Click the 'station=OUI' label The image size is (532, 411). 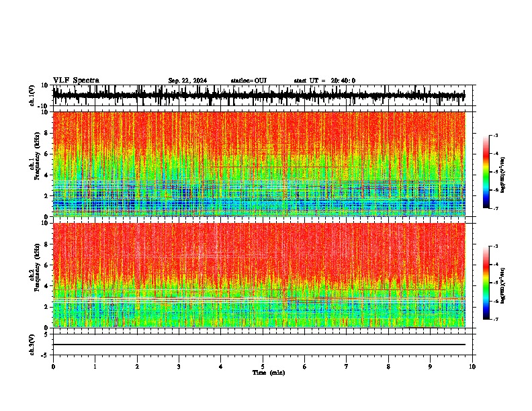click(249, 81)
